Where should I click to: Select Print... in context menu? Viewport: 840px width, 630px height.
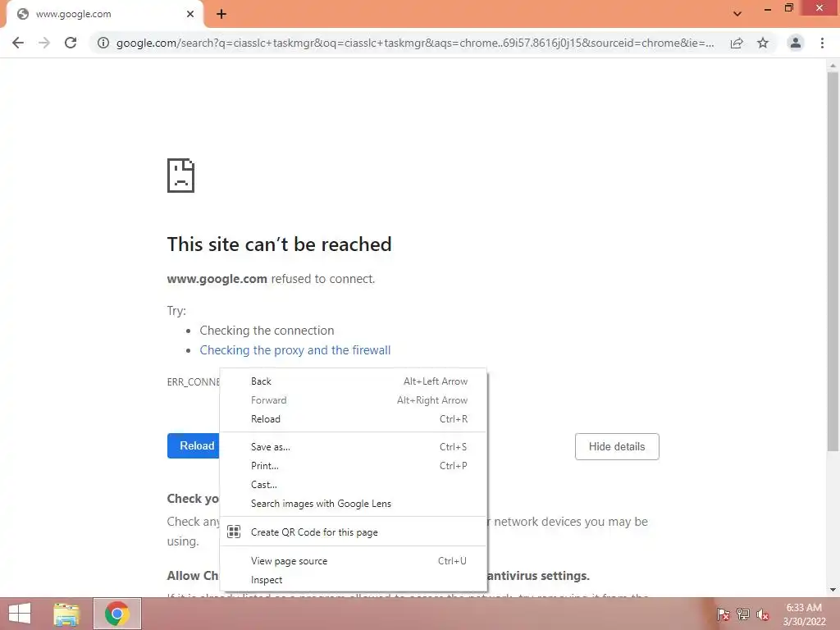coord(353,466)
